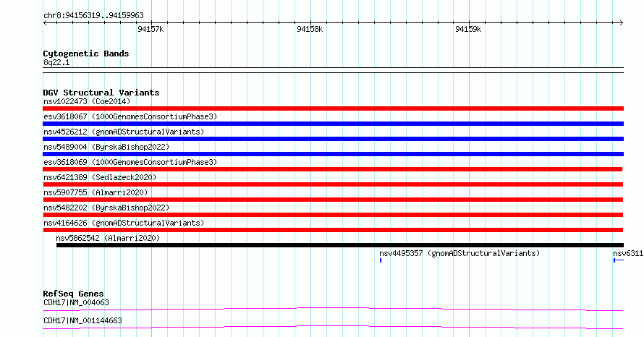This screenshot has height=337, width=644.
Task: Click nsv5489004 (ByrskaBishop2022) label
Action: pyautogui.click(x=106, y=147)
